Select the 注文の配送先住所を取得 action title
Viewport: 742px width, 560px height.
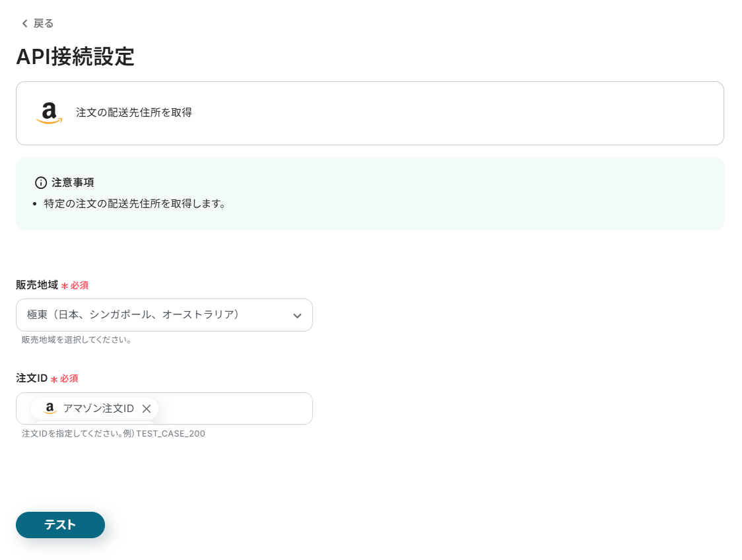134,113
